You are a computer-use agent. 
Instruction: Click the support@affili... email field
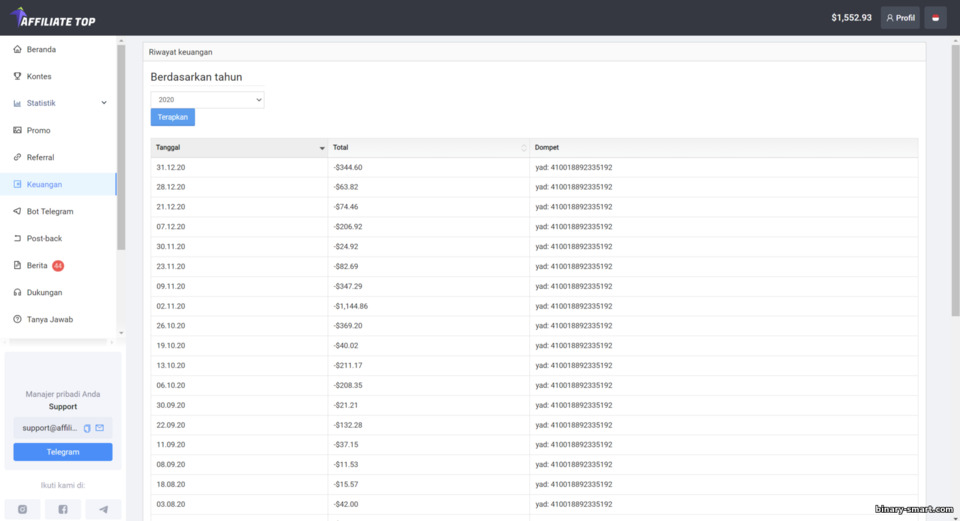(62, 428)
